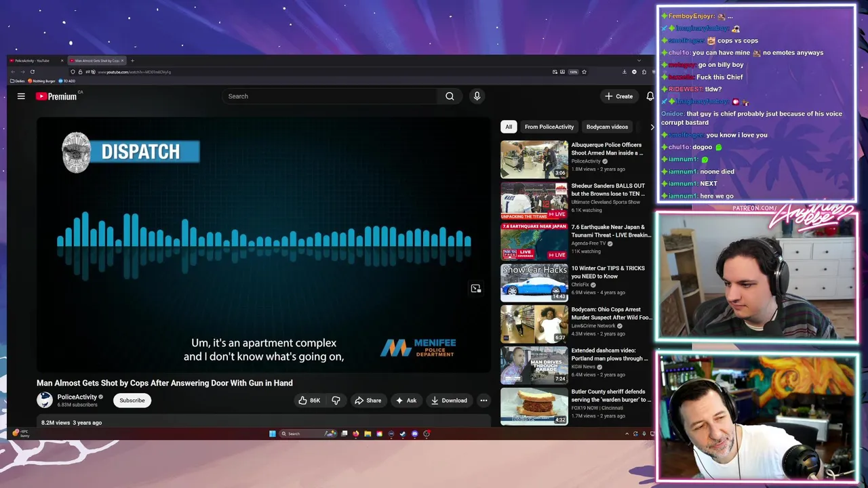Screen dimensions: 868x488
Task: Select the Man Almost Gets Shot browser tab
Action: coord(96,60)
